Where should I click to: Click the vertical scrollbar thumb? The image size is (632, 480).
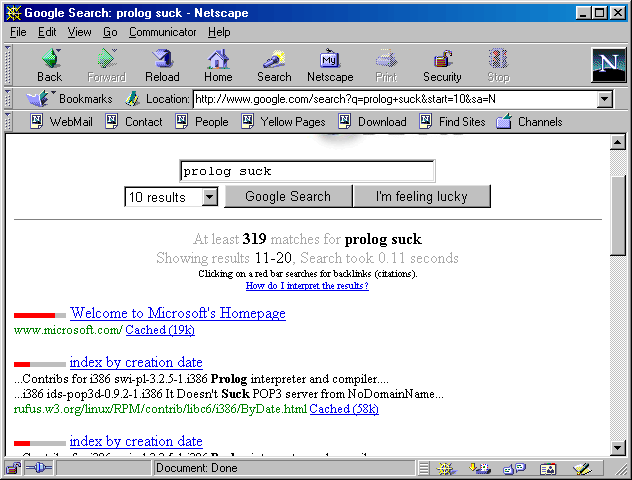coord(617,215)
